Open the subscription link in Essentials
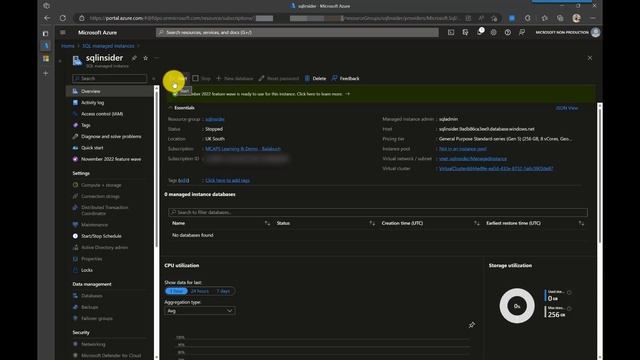Image resolution: width=640 pixels, height=360 pixels. coord(243,149)
